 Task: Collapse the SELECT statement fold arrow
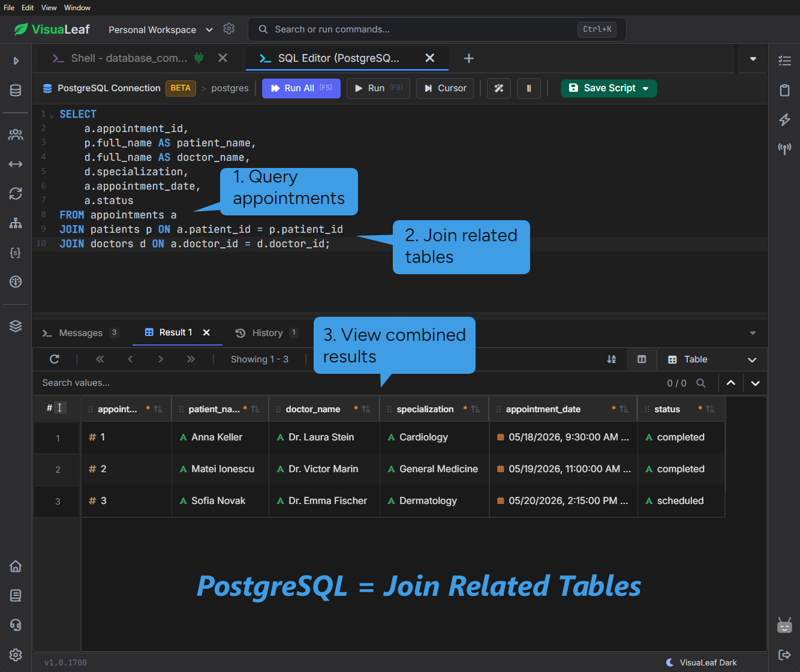coord(52,116)
